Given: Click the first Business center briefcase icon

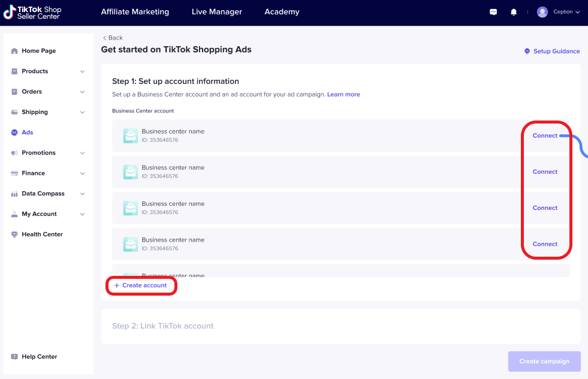Looking at the screenshot, I should [131, 136].
